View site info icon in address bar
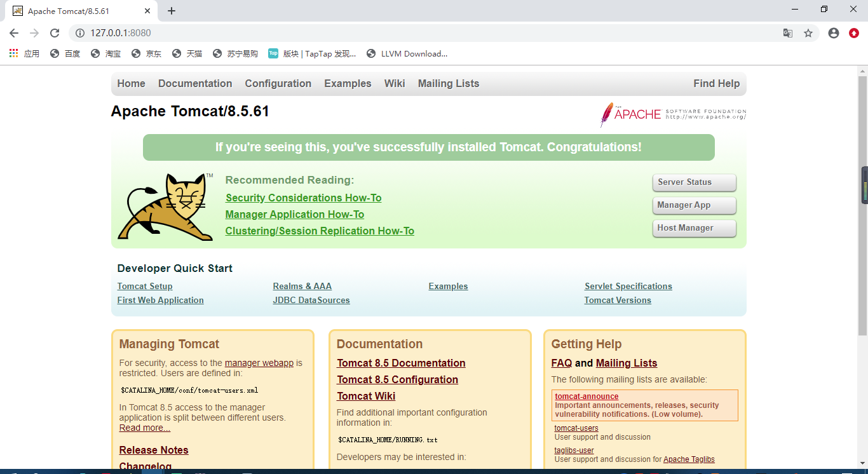Viewport: 868px width, 474px height. tap(80, 33)
